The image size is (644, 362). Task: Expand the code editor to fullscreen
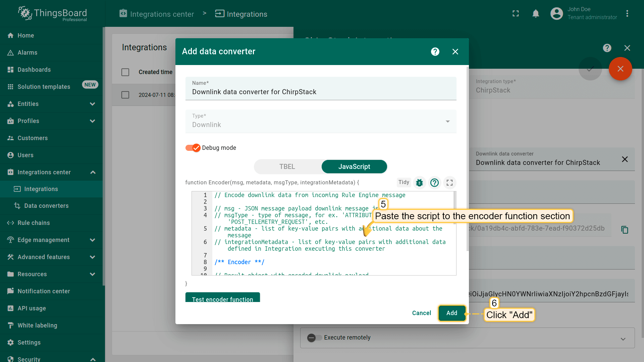coord(449,183)
